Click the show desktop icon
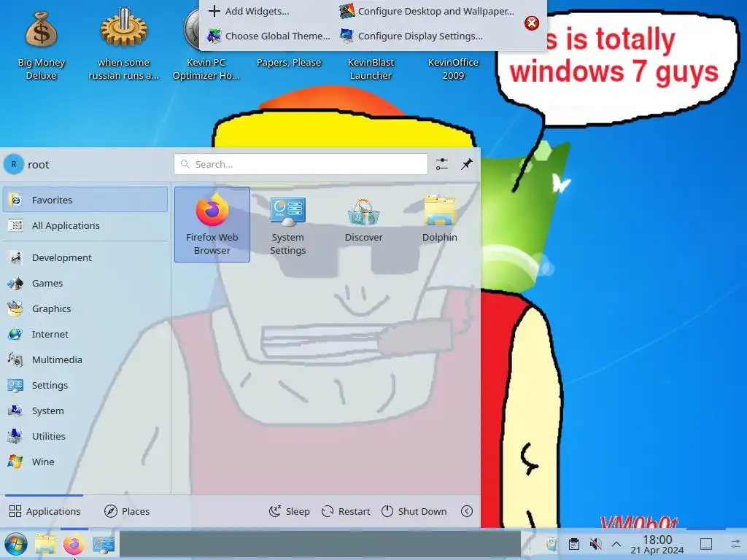Screen dimensions: 747x560 [x=706, y=544]
